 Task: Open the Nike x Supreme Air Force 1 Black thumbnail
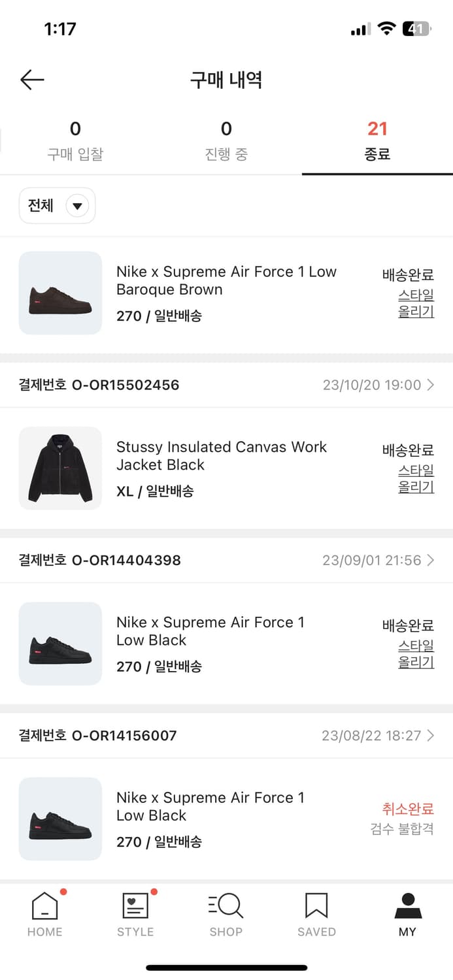pyautogui.click(x=60, y=644)
